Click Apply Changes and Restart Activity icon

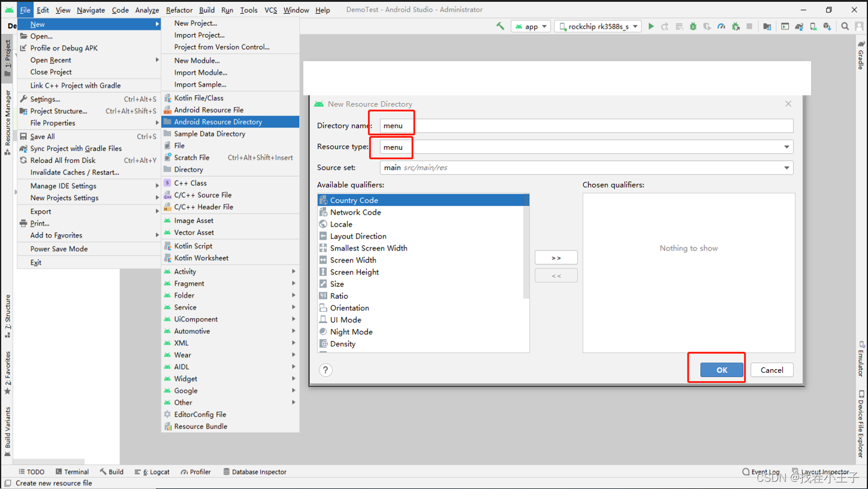coord(665,26)
